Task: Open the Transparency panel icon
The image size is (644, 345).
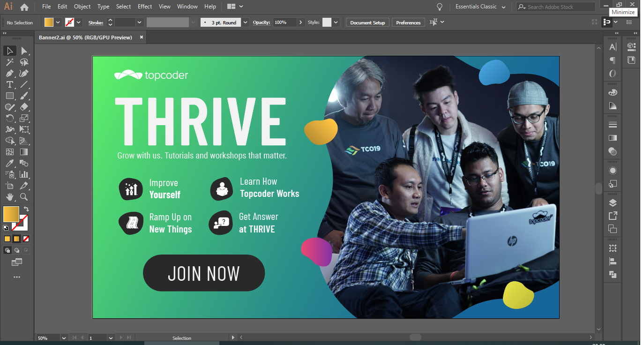Action: click(x=613, y=151)
